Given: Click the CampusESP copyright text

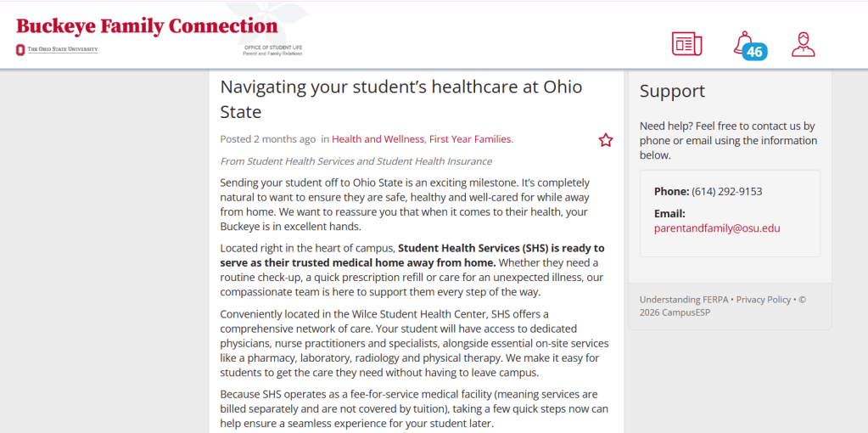Looking at the screenshot, I should (722, 306).
